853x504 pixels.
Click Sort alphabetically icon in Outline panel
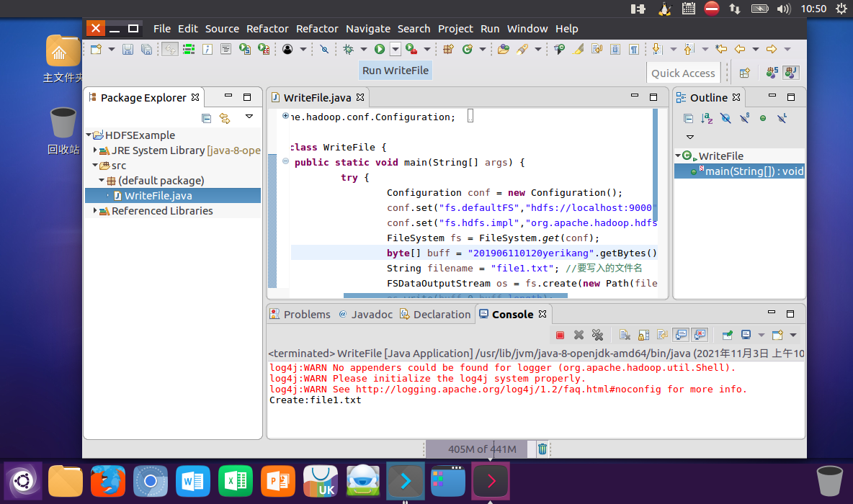pos(707,118)
